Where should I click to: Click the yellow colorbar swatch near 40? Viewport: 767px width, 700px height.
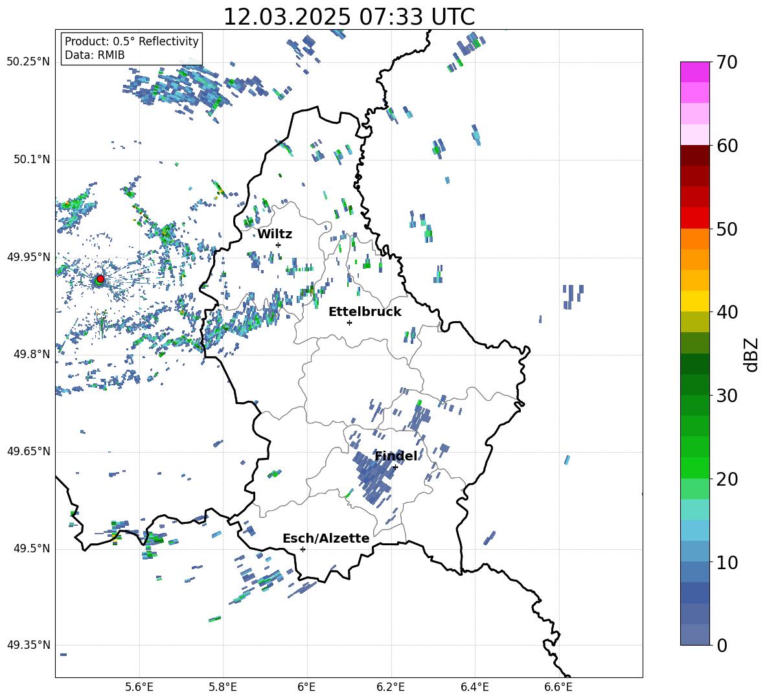(695, 301)
